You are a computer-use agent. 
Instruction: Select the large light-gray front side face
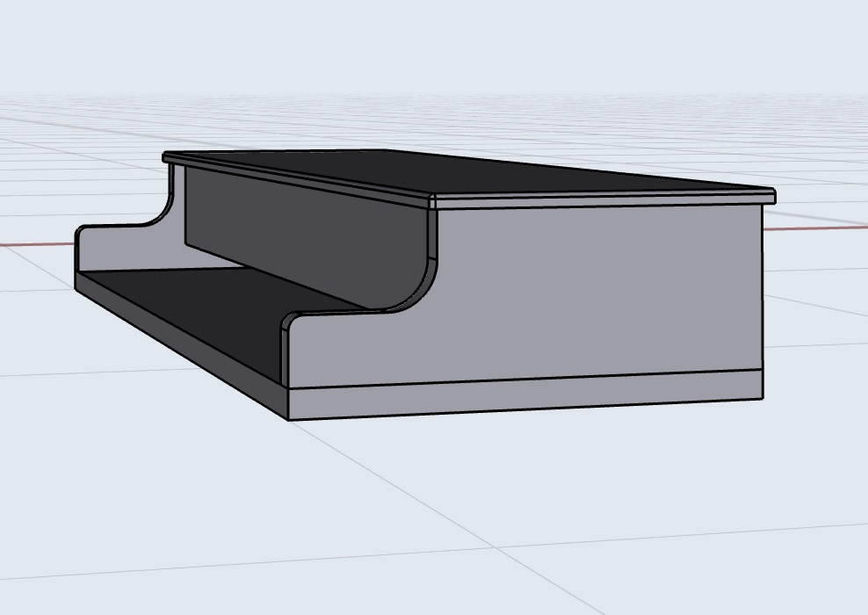coord(553,293)
